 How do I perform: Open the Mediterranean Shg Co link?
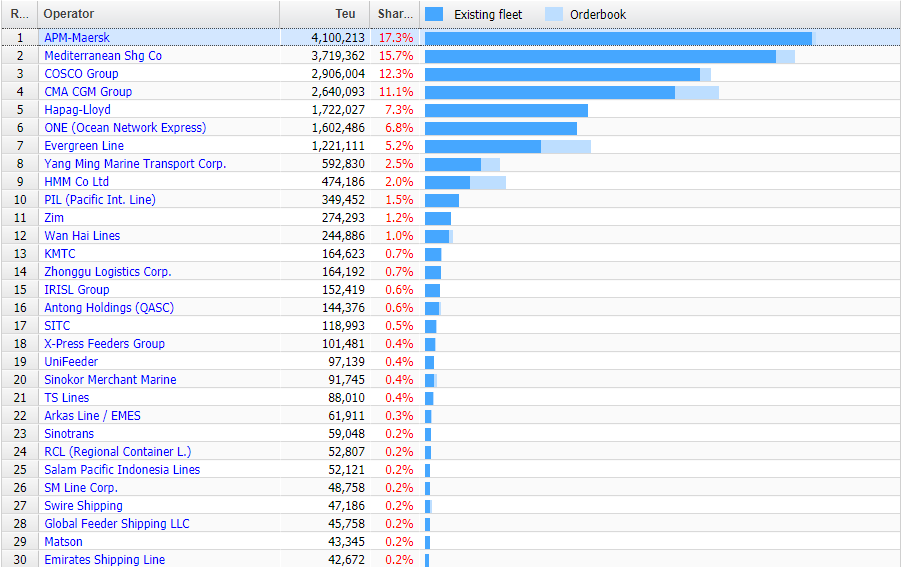(x=103, y=56)
